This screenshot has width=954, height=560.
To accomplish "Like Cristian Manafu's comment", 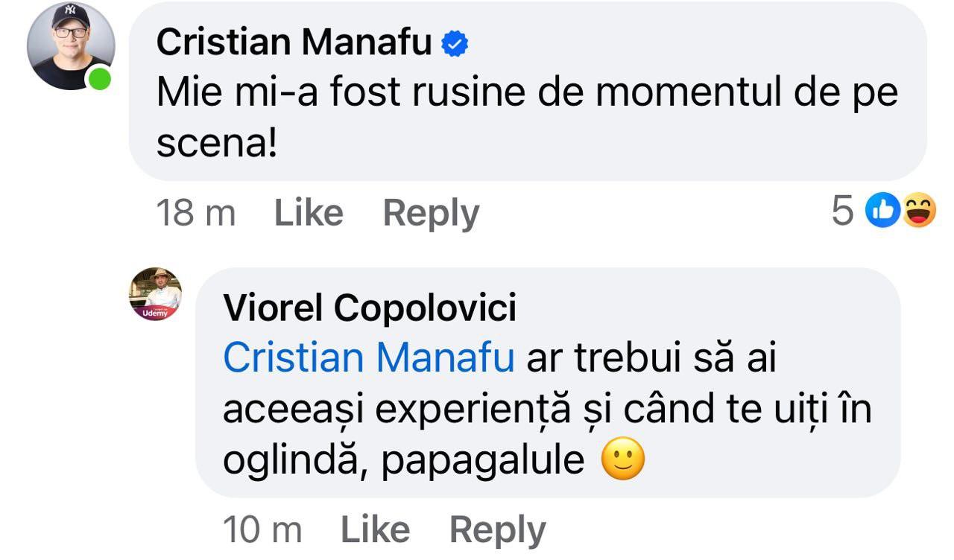I will point(309,214).
